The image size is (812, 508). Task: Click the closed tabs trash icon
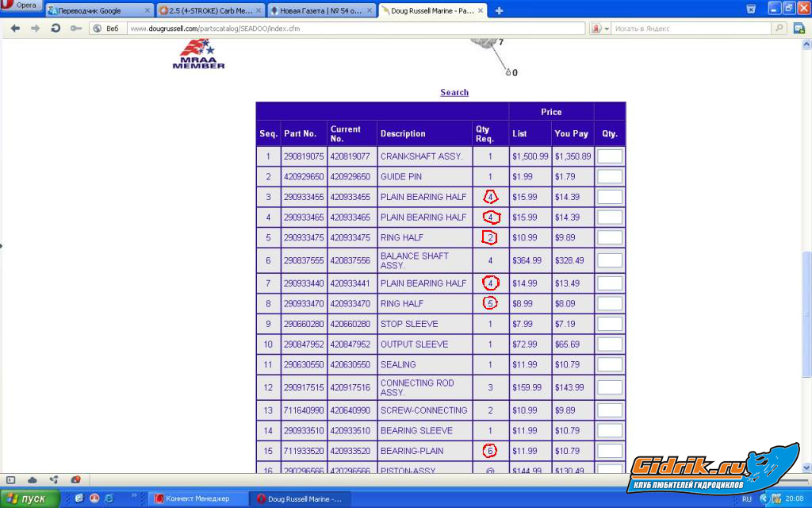[750, 10]
